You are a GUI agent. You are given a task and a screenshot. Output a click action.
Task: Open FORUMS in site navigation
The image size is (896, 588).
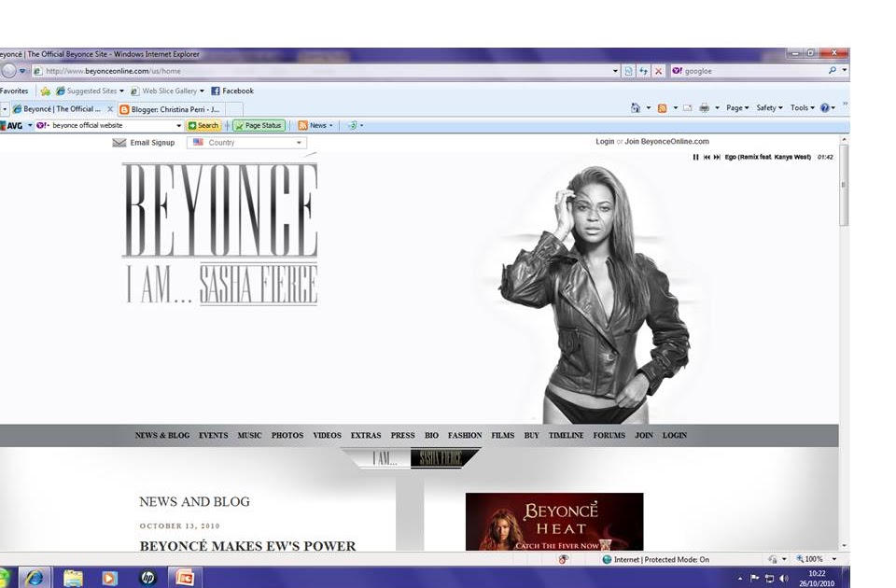click(609, 436)
